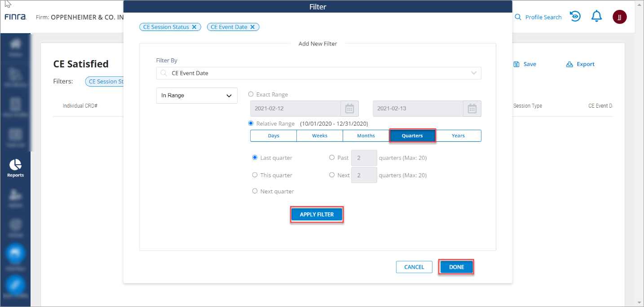644x307 pixels.
Task: Remove the CE Event Date filter chip
Action: (x=252, y=27)
